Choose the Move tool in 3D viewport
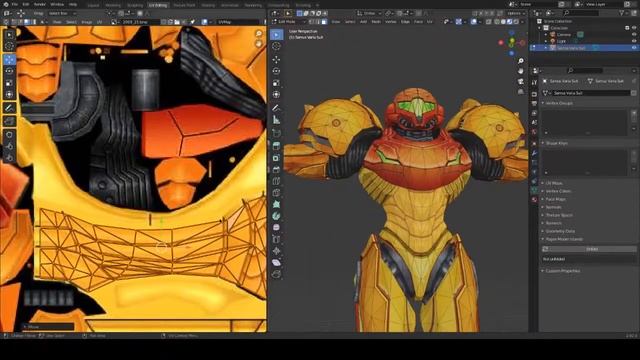The image size is (640, 360). (x=276, y=60)
